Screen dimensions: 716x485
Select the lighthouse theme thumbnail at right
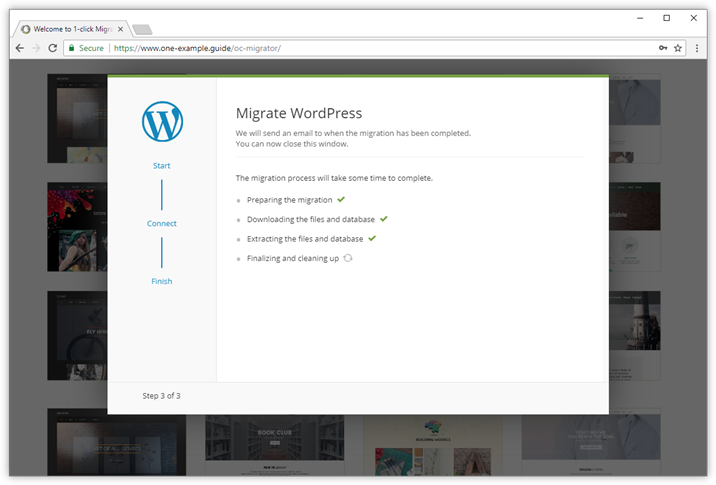click(x=635, y=336)
